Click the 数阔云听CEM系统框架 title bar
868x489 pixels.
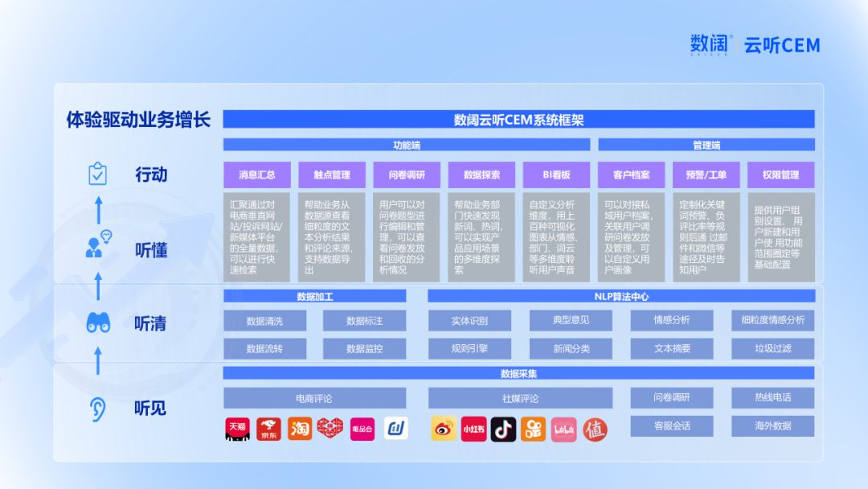pyautogui.click(x=518, y=120)
